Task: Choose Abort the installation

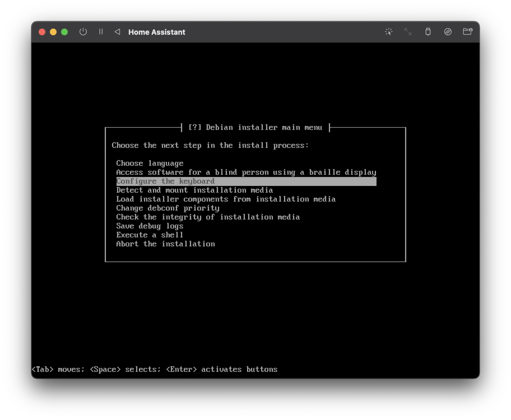Action: coord(165,244)
